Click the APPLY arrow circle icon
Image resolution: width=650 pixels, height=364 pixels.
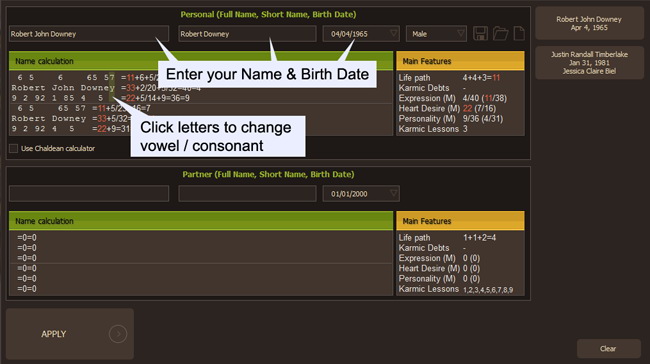tap(118, 334)
